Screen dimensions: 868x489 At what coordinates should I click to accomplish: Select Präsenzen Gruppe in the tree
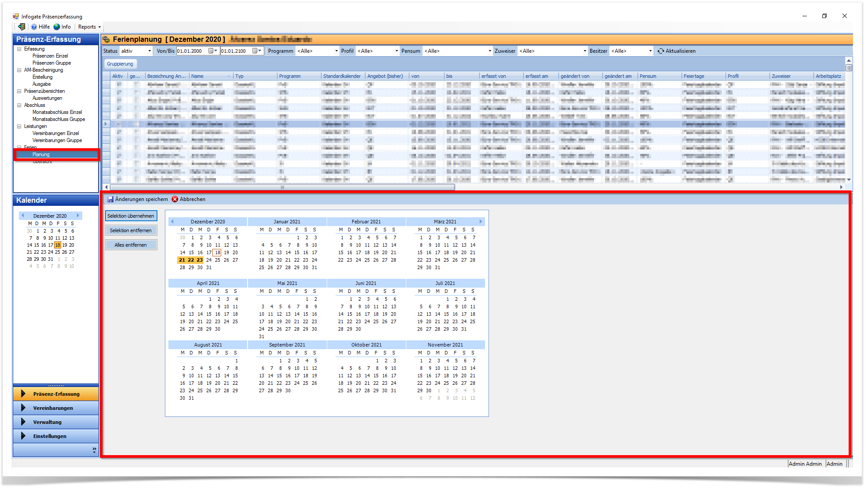point(51,63)
